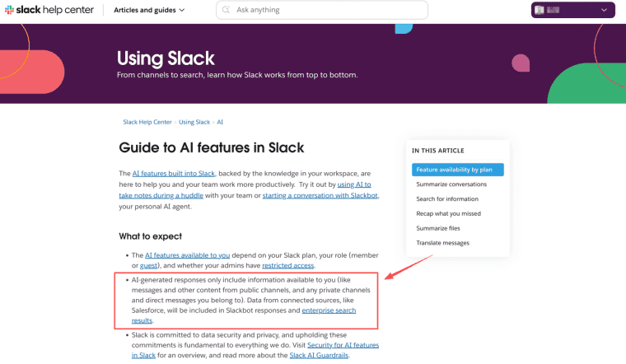Jump to Translate messages section
The height and width of the screenshot is (364, 626).
(x=442, y=243)
